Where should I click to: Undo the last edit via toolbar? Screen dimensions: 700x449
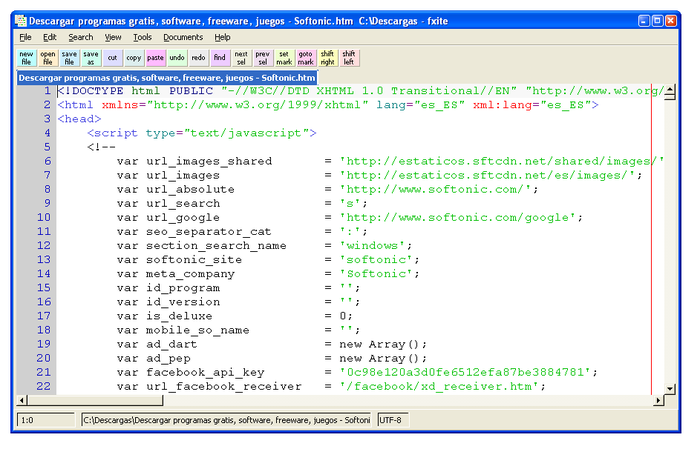pos(176,58)
